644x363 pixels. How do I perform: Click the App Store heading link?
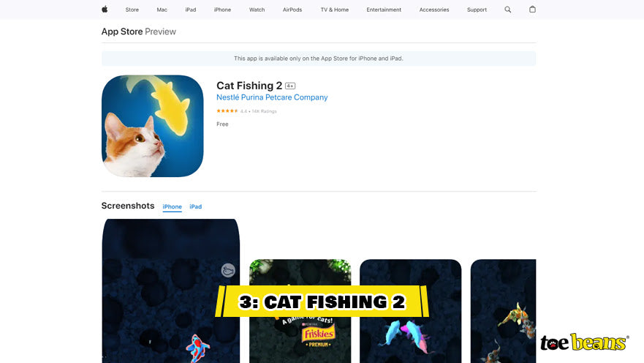122,31
